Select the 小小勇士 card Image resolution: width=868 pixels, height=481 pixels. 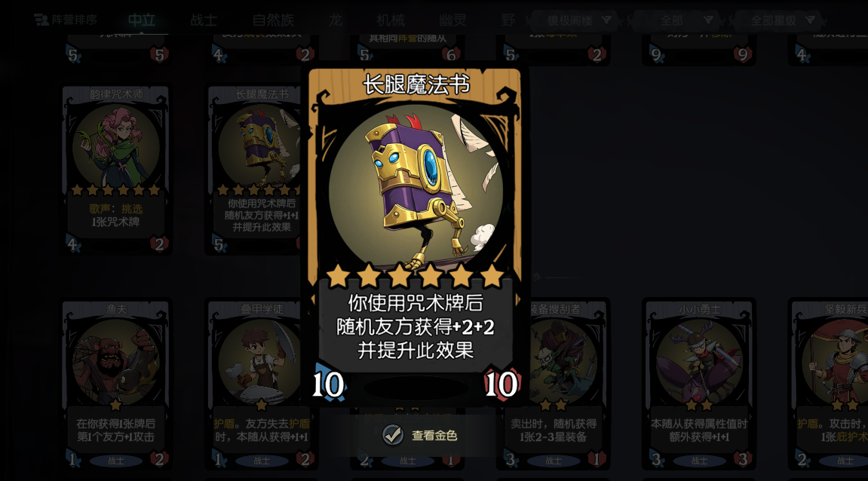click(x=699, y=384)
